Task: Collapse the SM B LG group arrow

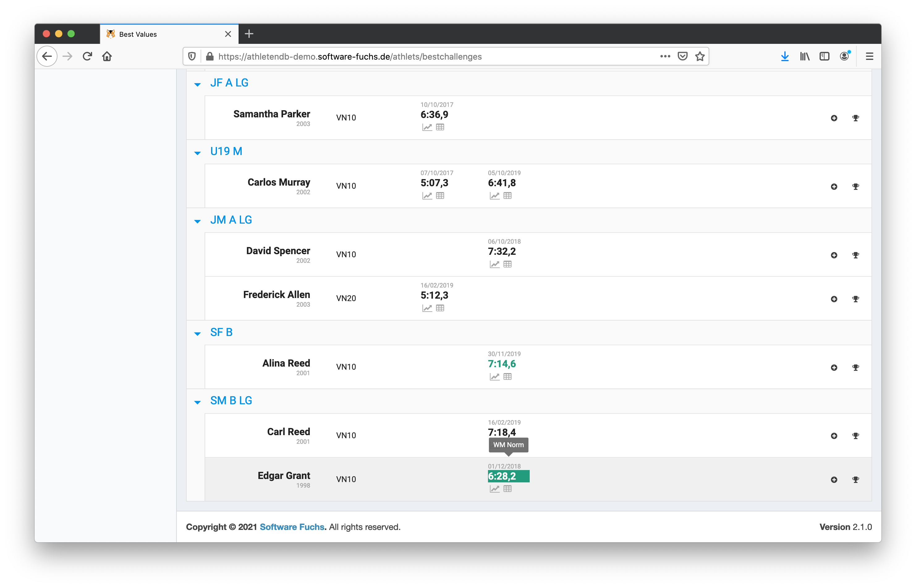Action: 197,402
